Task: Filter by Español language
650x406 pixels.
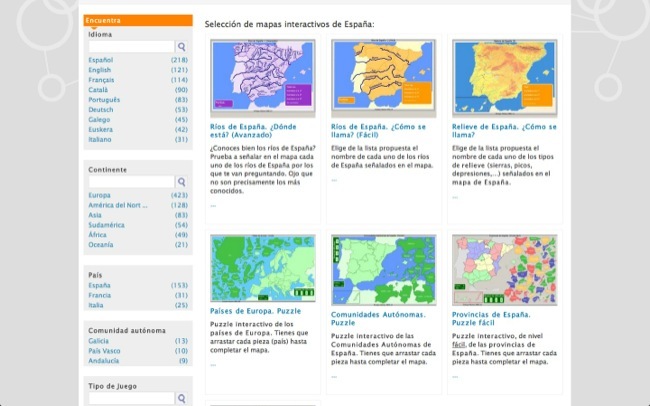Action: click(x=100, y=60)
